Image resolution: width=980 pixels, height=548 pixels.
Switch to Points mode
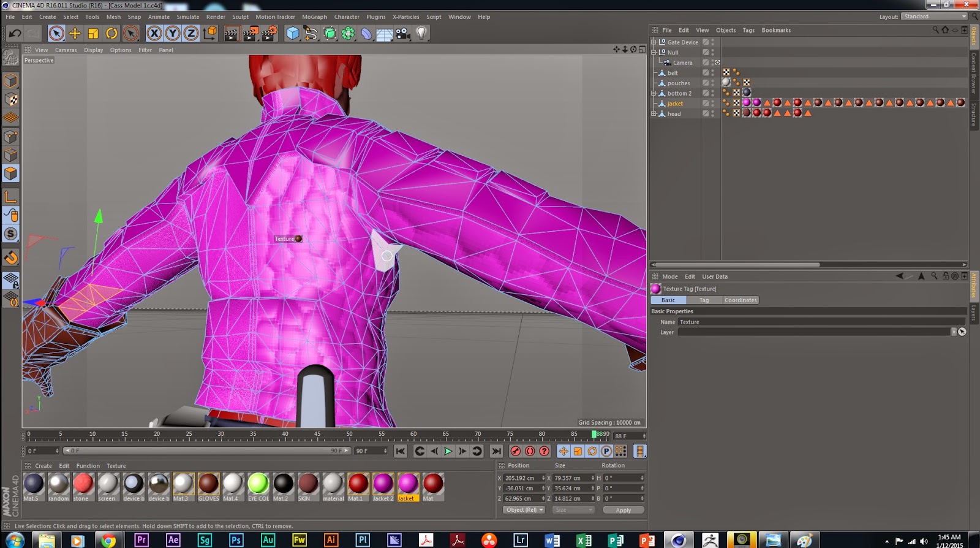(x=10, y=137)
